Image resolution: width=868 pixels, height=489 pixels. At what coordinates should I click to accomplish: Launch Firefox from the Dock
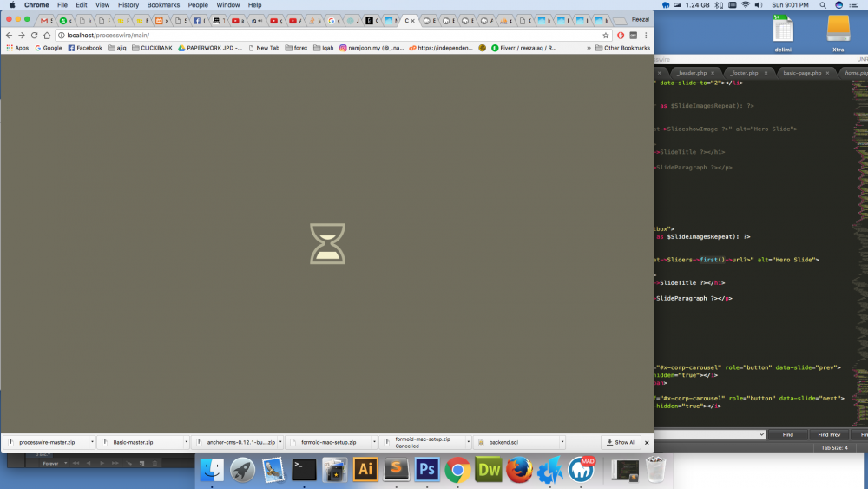pyautogui.click(x=519, y=469)
